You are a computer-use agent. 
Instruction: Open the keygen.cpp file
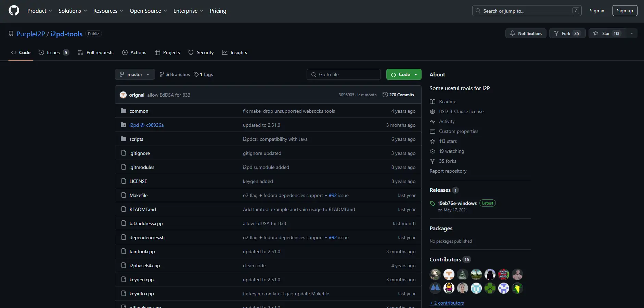(x=141, y=280)
